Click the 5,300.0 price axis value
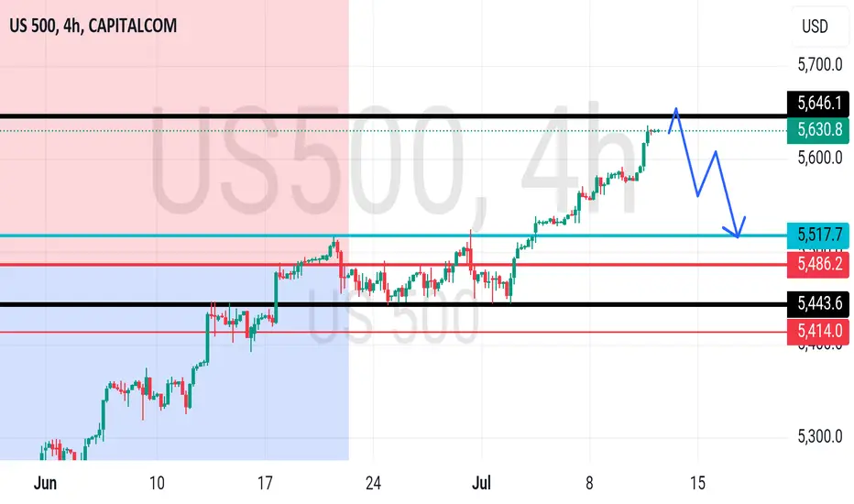Image resolution: width=854 pixels, height=504 pixels. 820,436
